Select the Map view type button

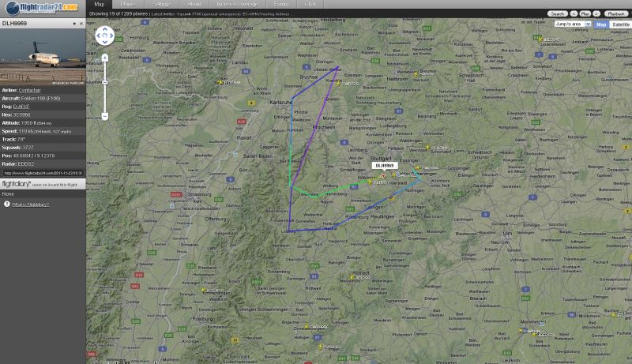[x=601, y=24]
